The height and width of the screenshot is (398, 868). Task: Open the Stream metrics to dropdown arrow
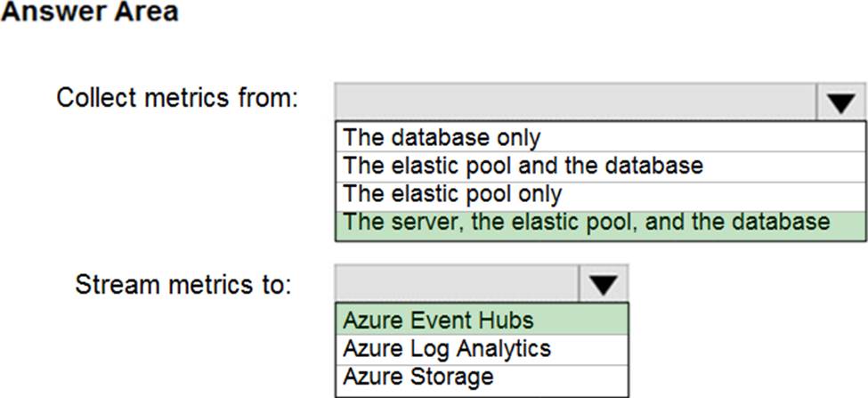[604, 284]
